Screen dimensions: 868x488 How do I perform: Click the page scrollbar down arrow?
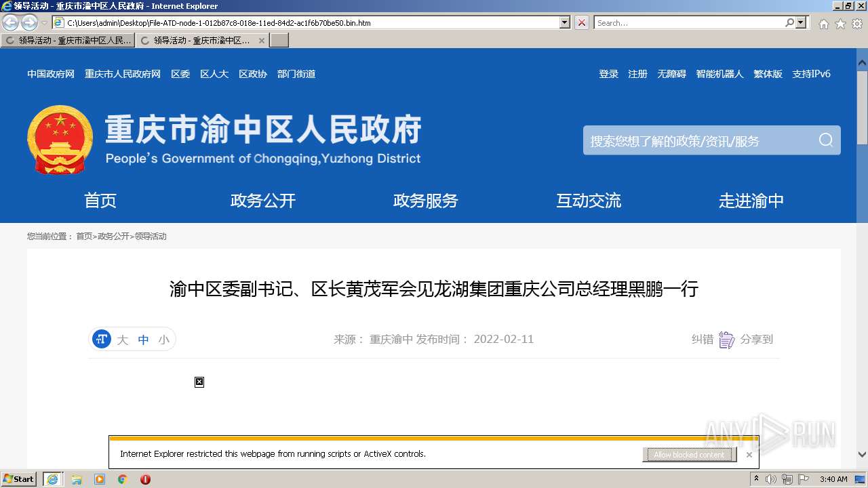862,455
